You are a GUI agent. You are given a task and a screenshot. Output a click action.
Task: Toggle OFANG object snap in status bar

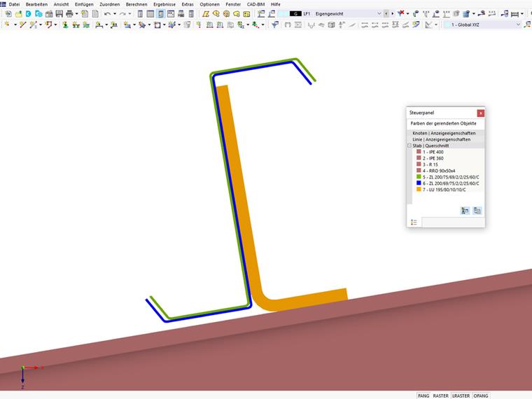coord(480,395)
